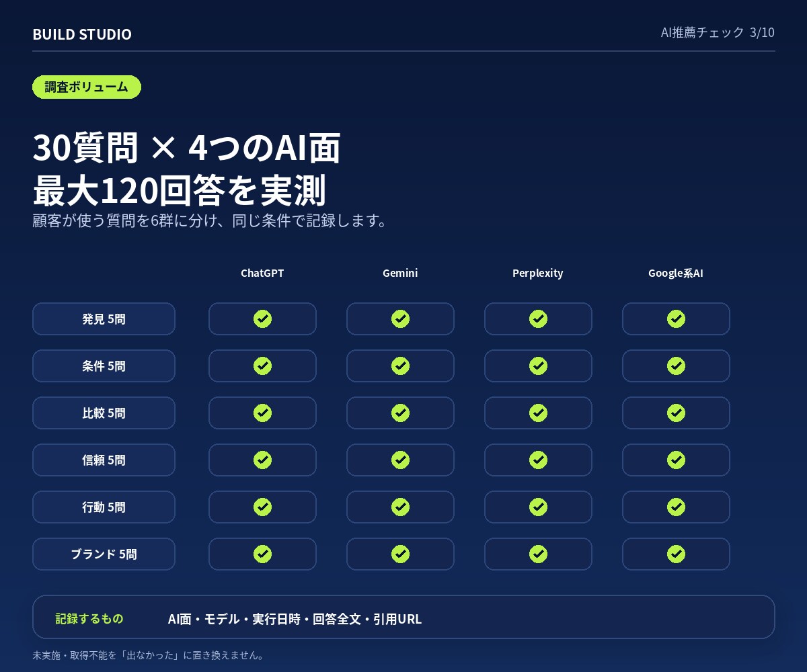The height and width of the screenshot is (672, 807).
Task: Click the Gemini checkmark in ブランド 5問 row
Action: 400,554
